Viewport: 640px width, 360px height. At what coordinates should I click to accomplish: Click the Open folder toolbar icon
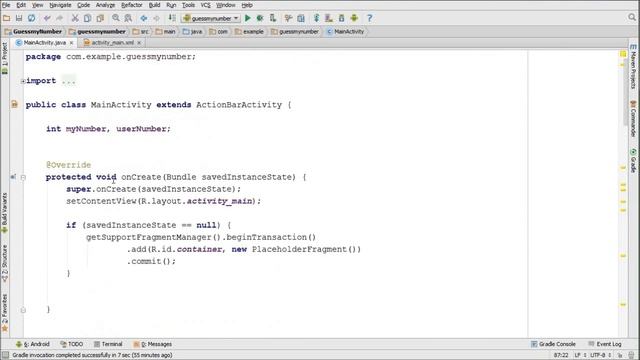(7, 18)
